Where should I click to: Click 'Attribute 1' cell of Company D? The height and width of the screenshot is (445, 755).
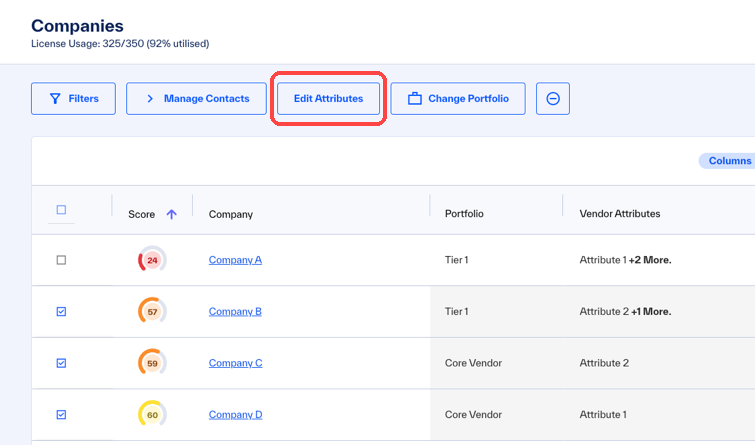click(603, 415)
